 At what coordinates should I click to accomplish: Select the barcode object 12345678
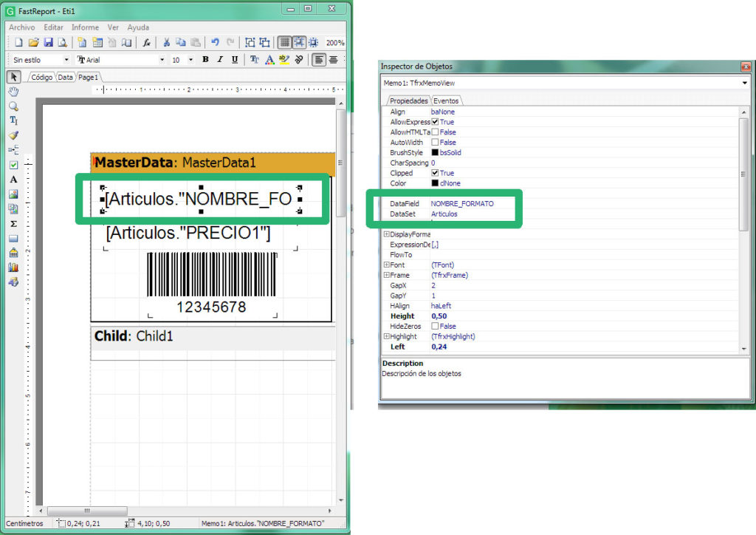(x=212, y=284)
